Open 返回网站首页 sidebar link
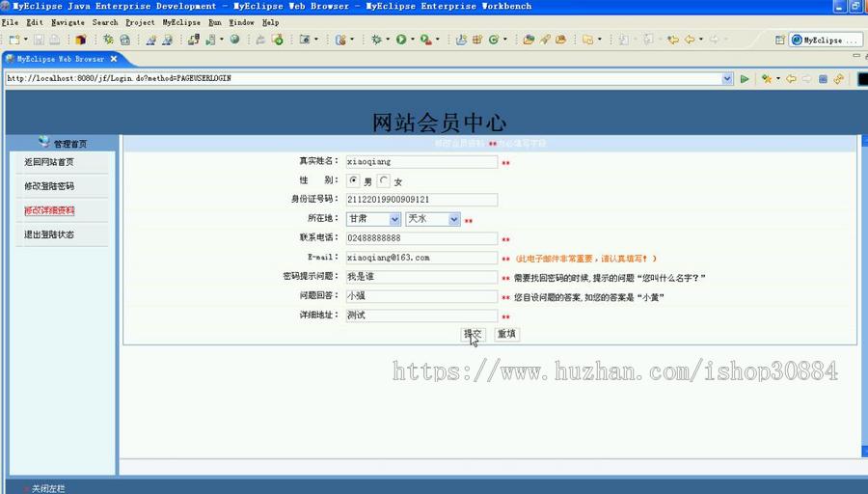The width and height of the screenshot is (868, 494). tap(49, 162)
